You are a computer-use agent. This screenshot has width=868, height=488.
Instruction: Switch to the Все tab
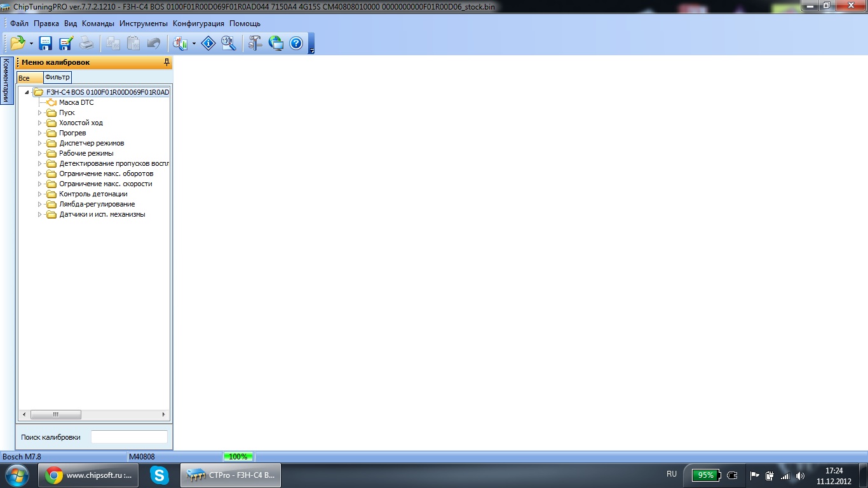click(x=29, y=78)
